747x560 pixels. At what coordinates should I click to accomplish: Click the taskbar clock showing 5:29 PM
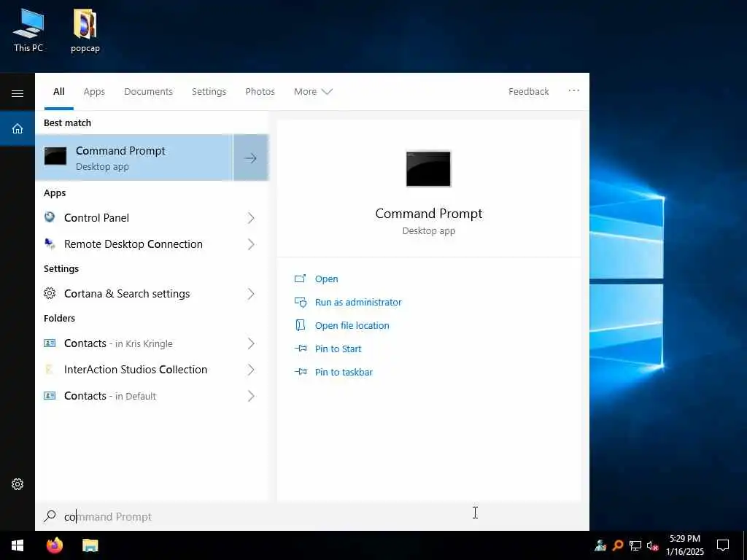(684, 545)
